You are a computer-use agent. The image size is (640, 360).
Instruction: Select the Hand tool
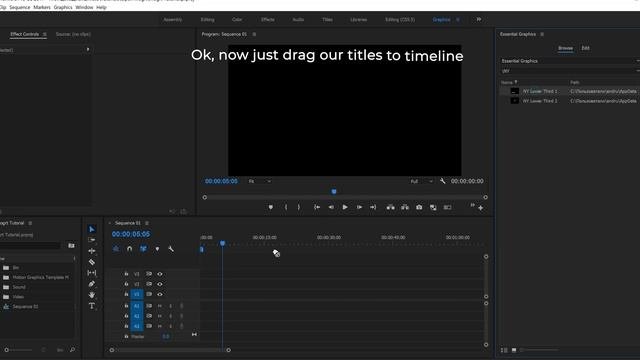click(92, 295)
